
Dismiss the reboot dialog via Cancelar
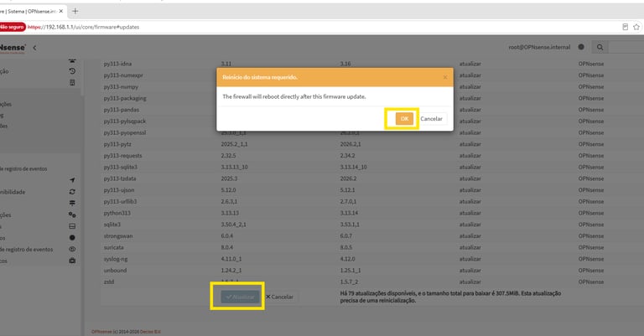(x=431, y=119)
